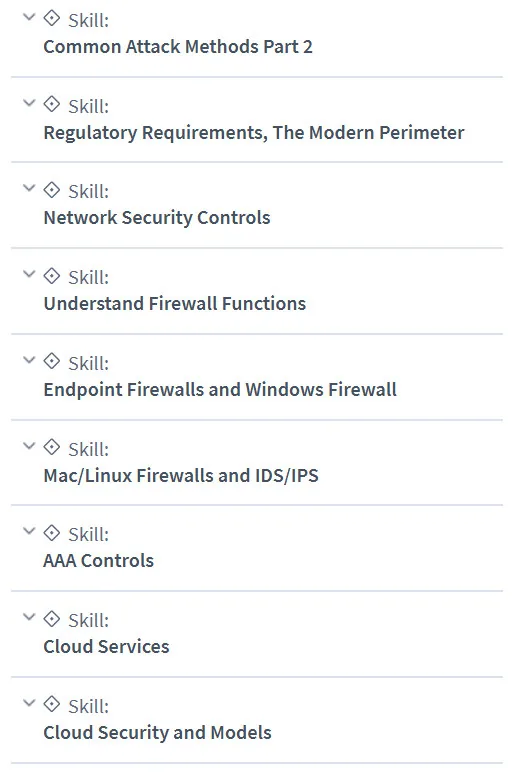Open Mac/Linux Firewalls and IDS/IPS title
The image size is (513, 774).
pos(181,476)
